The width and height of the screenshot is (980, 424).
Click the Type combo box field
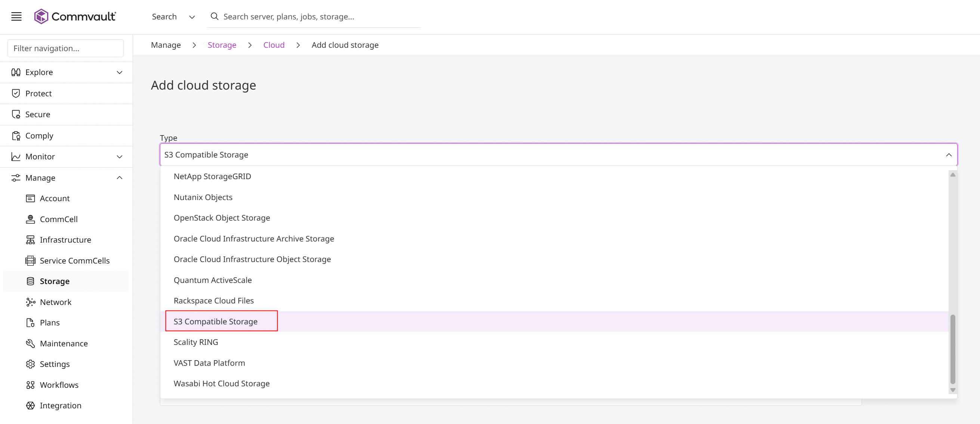558,155
